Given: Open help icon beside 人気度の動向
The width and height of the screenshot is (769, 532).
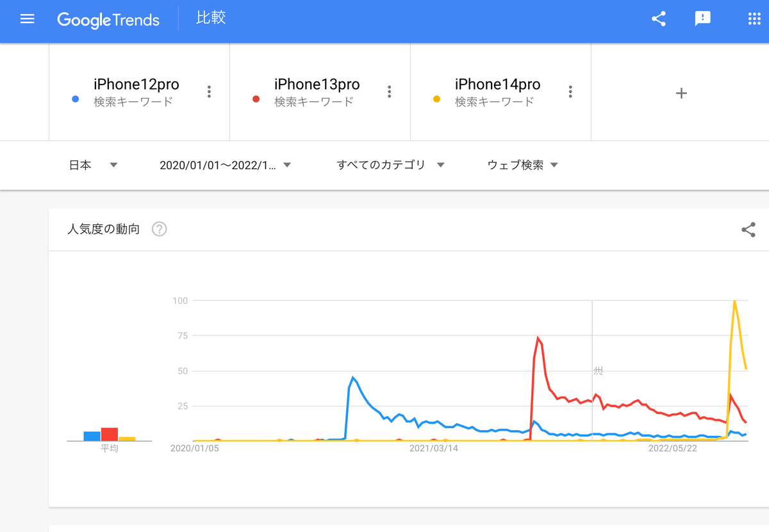Looking at the screenshot, I should tap(160, 229).
